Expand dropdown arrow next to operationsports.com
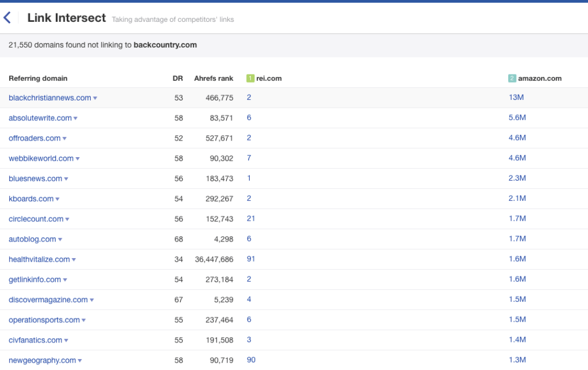Image resolution: width=588 pixels, height=370 pixels. pyautogui.click(x=84, y=321)
